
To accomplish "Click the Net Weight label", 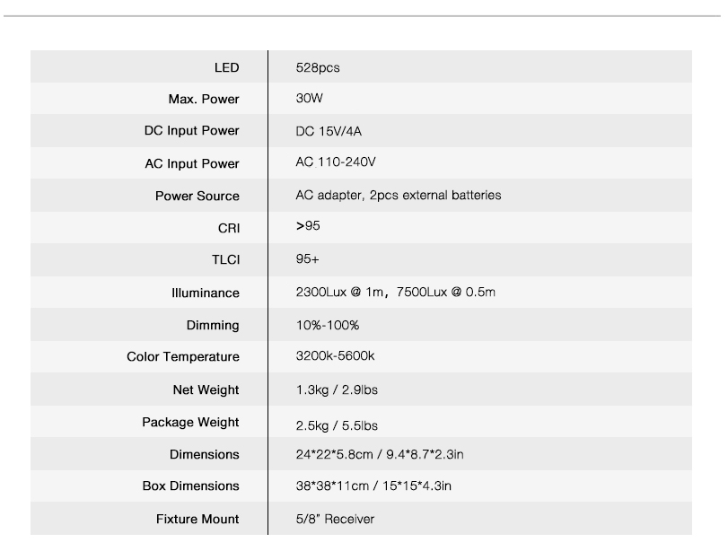I will pos(206,389).
